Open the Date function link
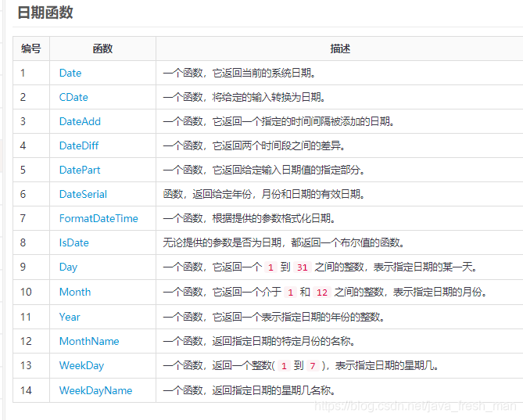Screen dimensions: 523x420 click(70, 73)
